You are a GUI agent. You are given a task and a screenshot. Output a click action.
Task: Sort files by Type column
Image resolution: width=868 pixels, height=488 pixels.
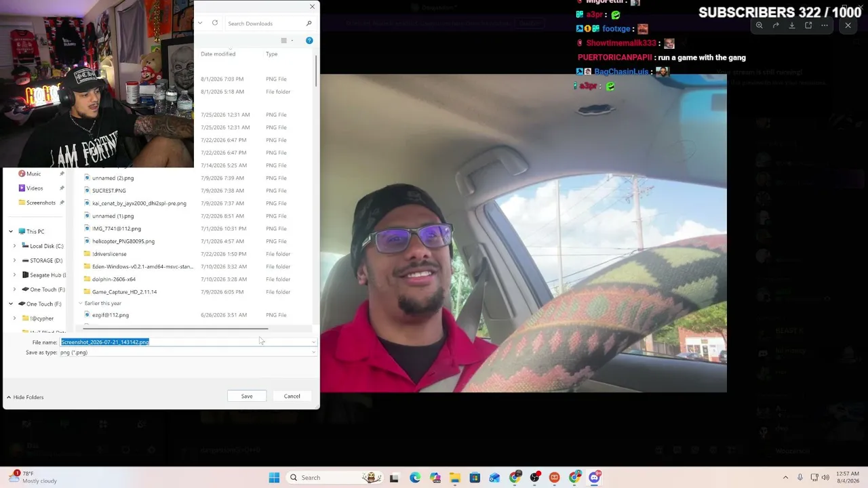click(x=272, y=54)
